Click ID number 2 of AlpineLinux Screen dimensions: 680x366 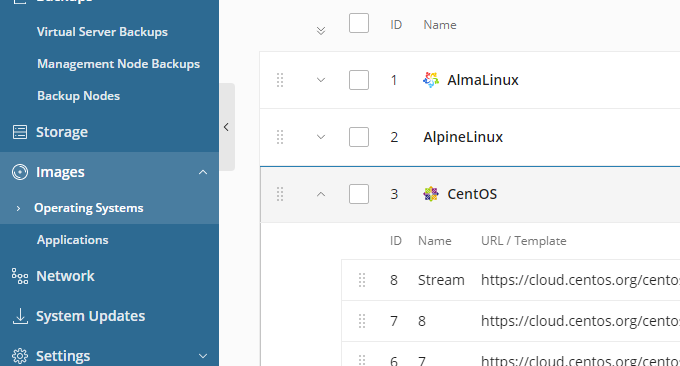(x=394, y=137)
